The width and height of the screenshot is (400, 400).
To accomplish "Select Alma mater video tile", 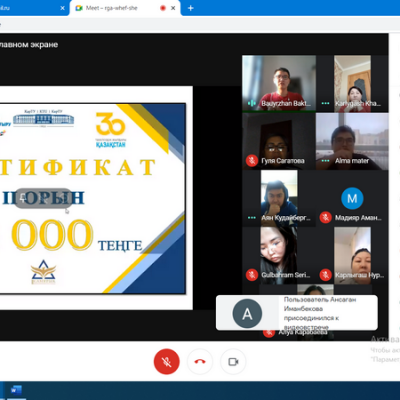I will click(352, 141).
